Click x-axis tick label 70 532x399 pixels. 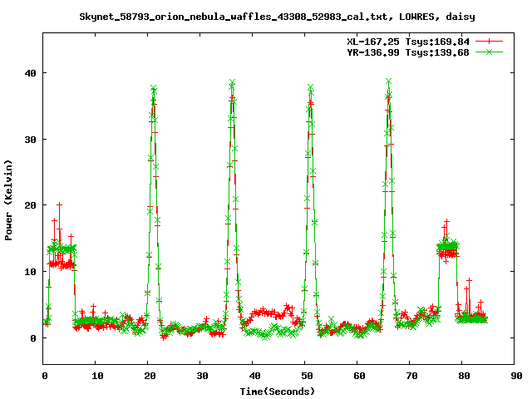pos(412,376)
